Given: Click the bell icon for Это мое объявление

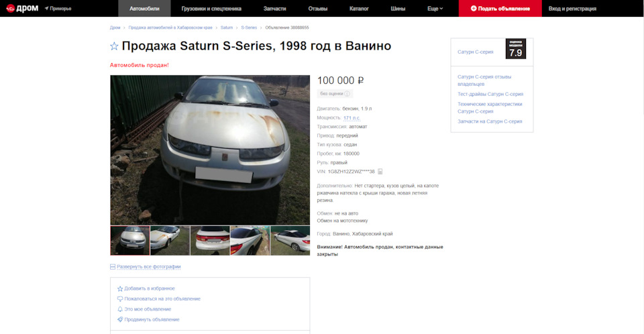Looking at the screenshot, I should [x=120, y=309].
